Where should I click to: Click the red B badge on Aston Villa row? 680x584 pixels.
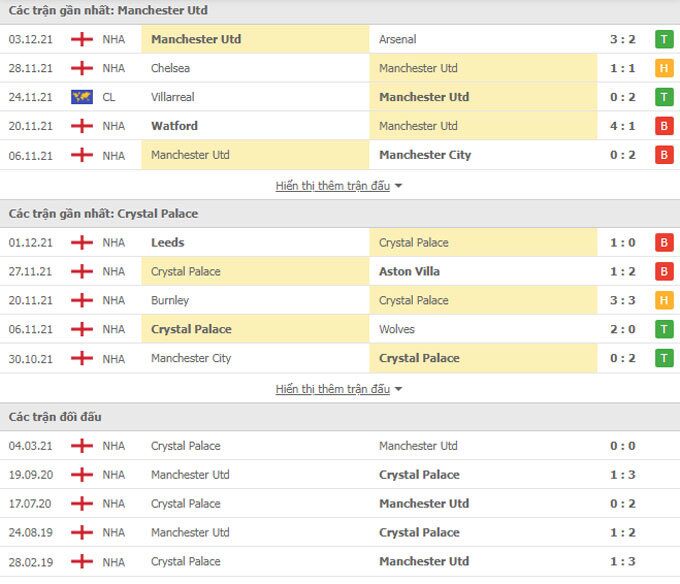[663, 272]
